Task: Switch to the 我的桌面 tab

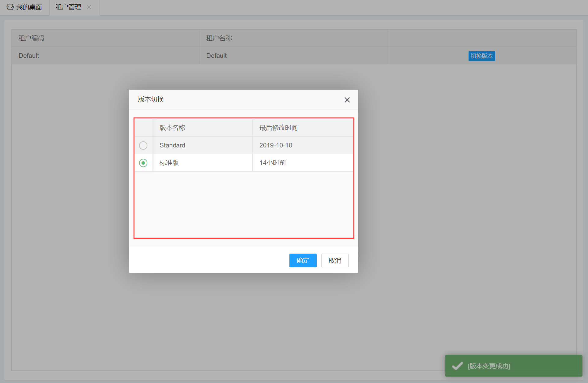Action: (x=28, y=7)
